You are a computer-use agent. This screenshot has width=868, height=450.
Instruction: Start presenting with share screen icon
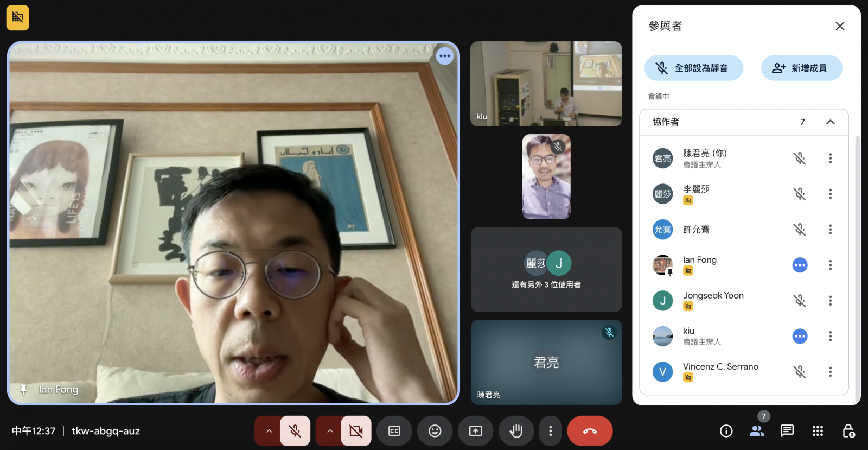click(x=475, y=431)
